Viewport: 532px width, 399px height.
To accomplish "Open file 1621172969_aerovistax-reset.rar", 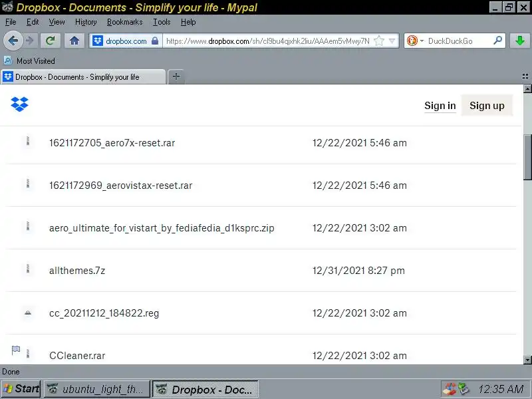I will [121, 186].
